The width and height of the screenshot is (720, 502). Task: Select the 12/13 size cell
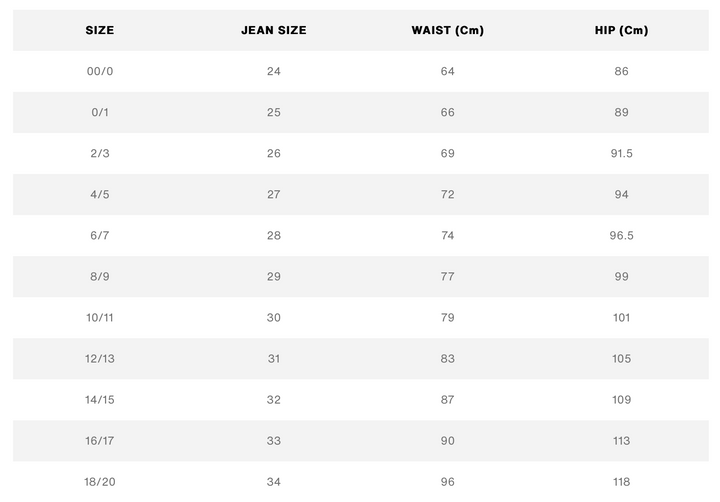point(100,359)
